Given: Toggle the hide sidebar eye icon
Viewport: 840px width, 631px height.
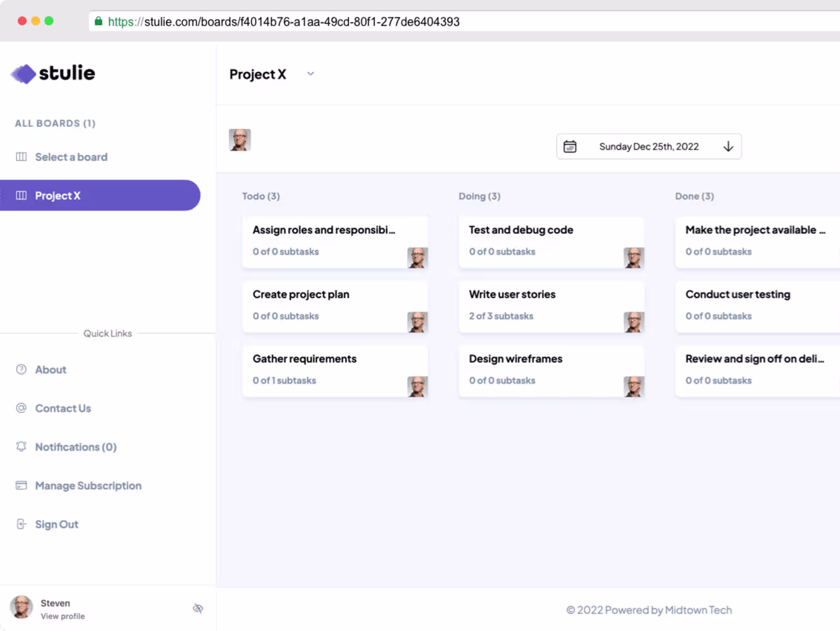Looking at the screenshot, I should tap(198, 609).
